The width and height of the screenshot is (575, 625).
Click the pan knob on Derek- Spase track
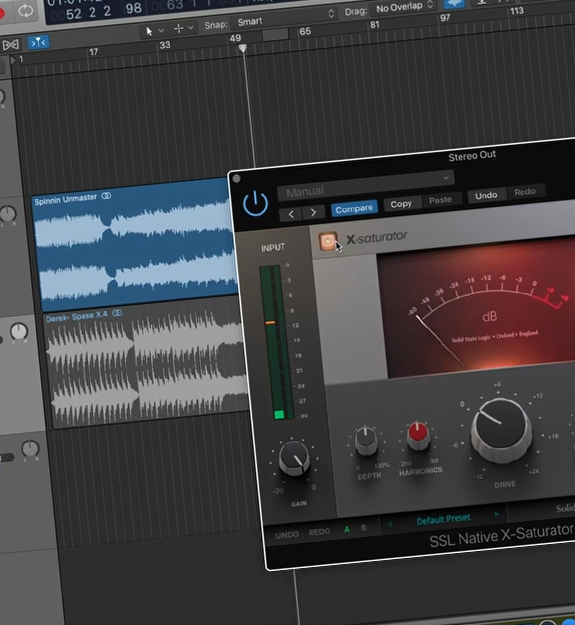[x=19, y=332]
